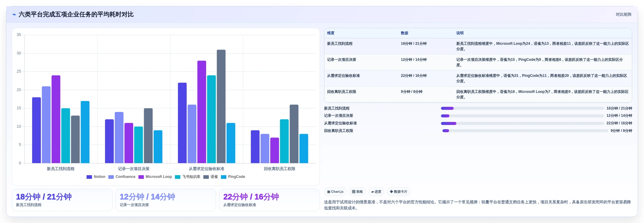644x223 pixels.
Task: Click 语雀 bar in 回收离职员工权限 group
Action: pos(294,134)
